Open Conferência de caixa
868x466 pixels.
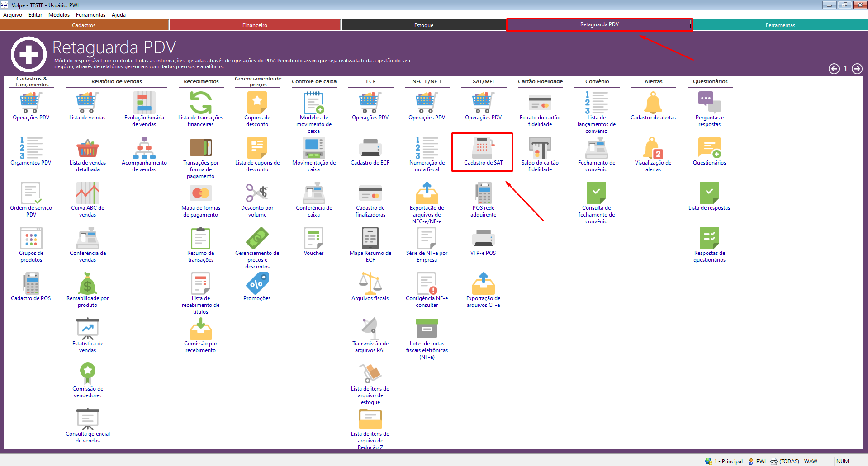[x=314, y=200]
